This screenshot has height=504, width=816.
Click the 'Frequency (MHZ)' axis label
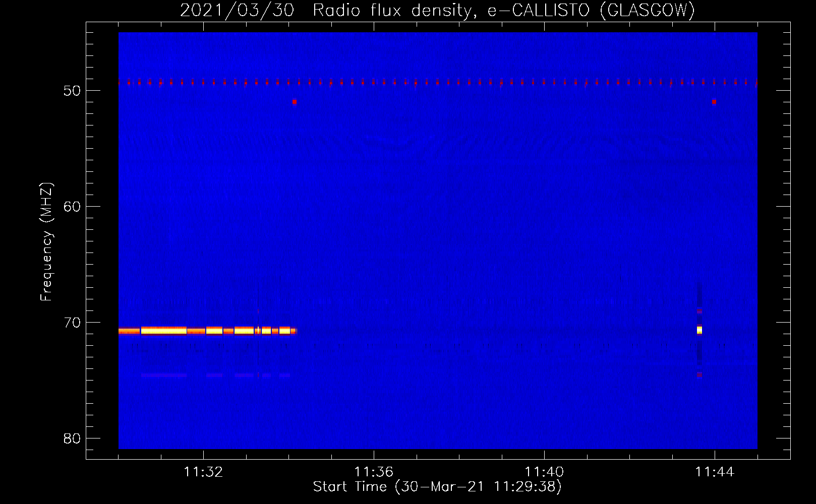[x=46, y=242]
